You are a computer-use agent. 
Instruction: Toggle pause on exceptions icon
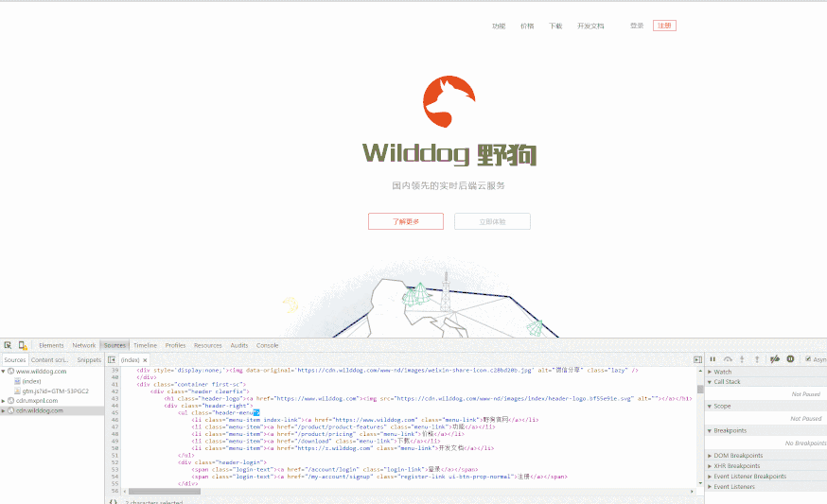coord(790,359)
